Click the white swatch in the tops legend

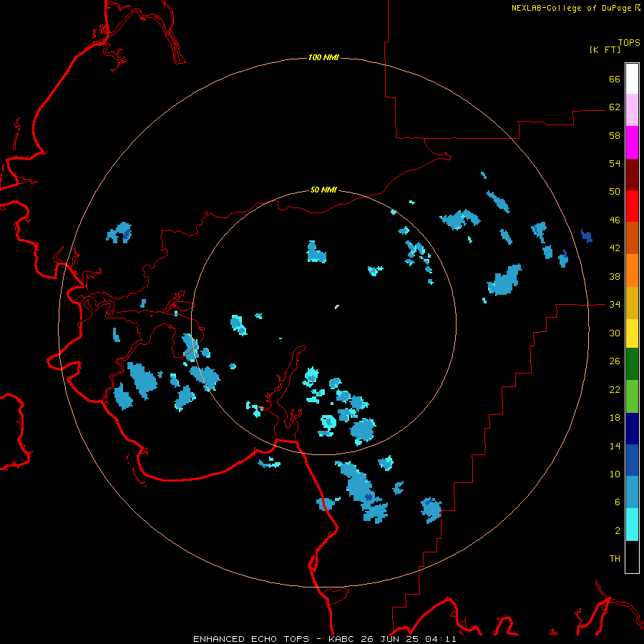point(632,79)
